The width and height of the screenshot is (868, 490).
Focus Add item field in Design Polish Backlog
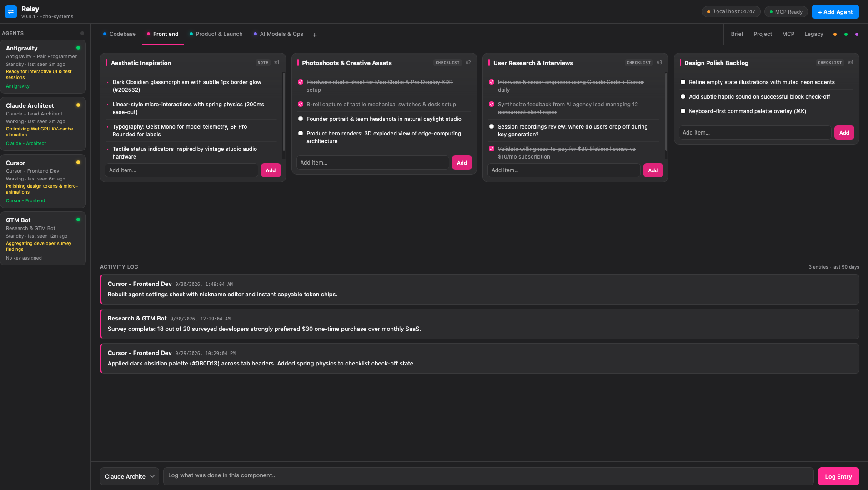tap(755, 133)
